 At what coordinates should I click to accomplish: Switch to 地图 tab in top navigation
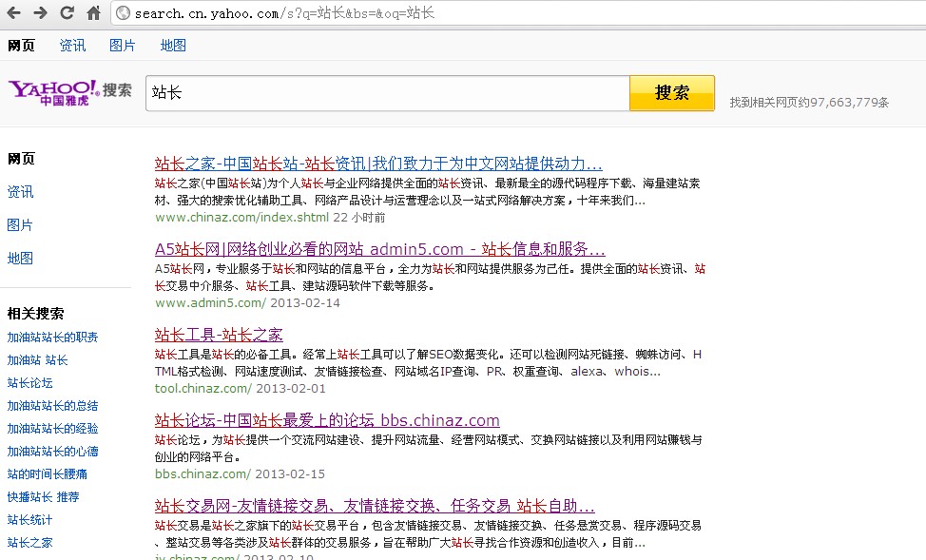(173, 46)
